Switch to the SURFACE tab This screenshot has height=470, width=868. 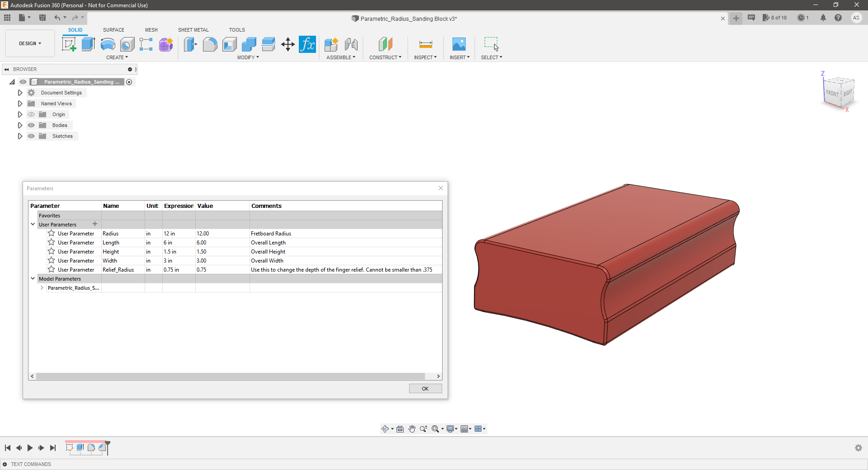pyautogui.click(x=113, y=30)
